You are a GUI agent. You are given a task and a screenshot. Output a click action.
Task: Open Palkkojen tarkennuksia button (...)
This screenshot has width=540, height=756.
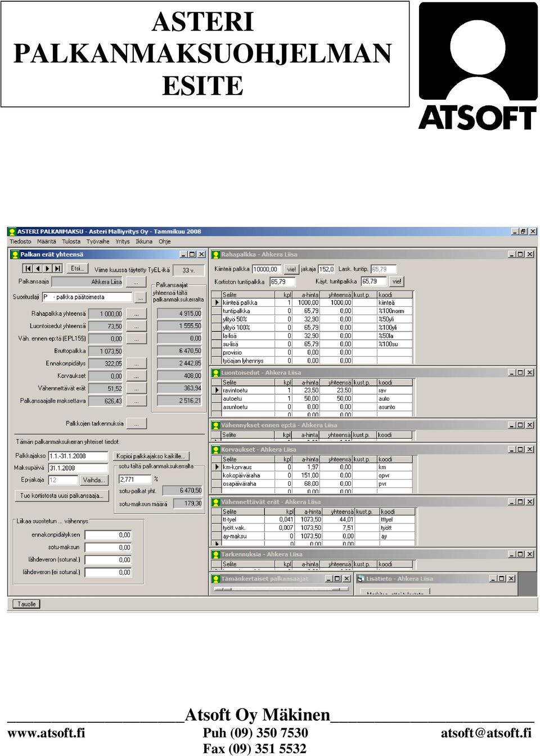pyautogui.click(x=136, y=423)
